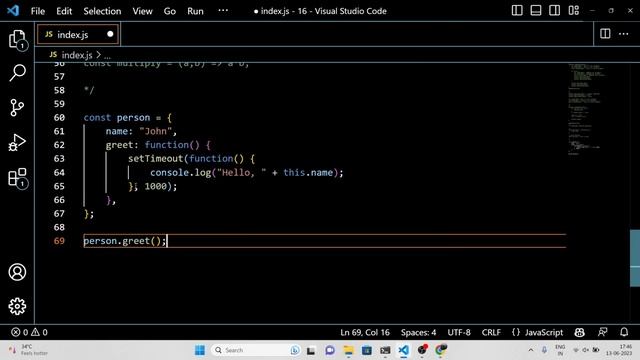Open weather widget in taskbar
Image resolution: width=640 pixels, height=360 pixels.
[28, 350]
